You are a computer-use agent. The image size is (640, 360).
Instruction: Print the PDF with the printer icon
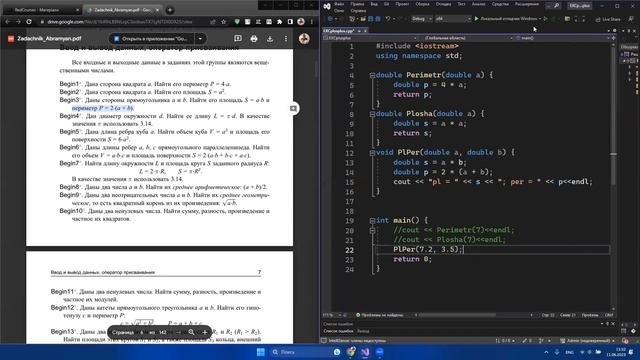[254, 39]
